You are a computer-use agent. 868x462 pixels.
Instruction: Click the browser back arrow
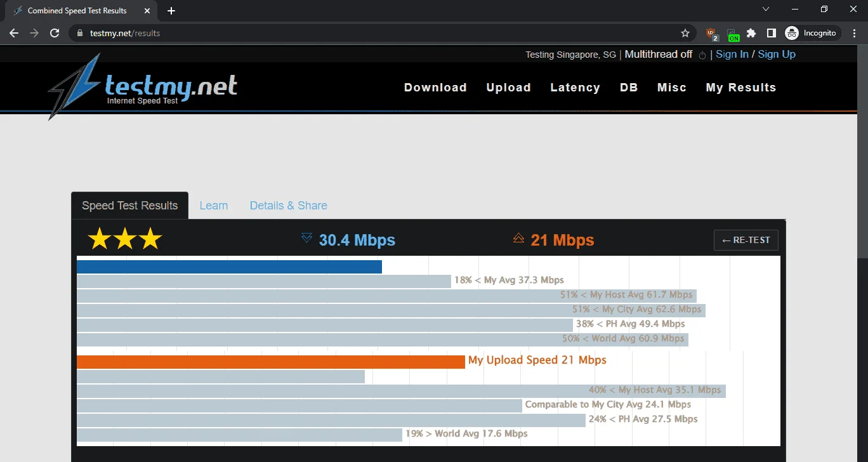14,33
